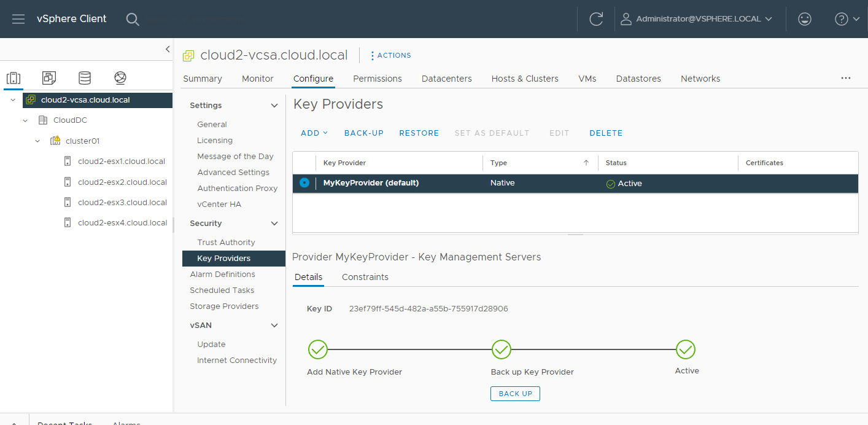Viewport: 868px width, 425px height.
Task: Click BACK-UP in the toolbar
Action: click(364, 133)
